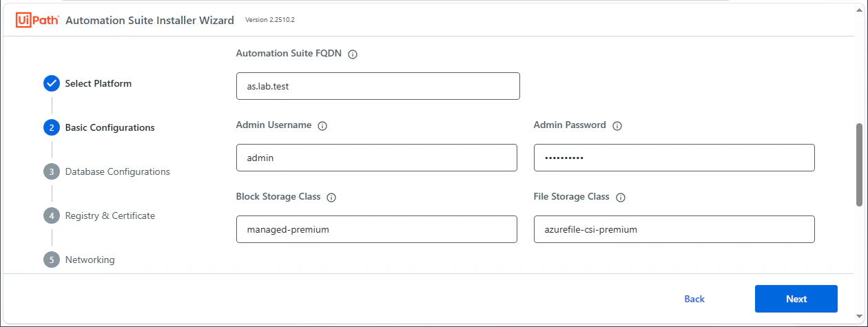Screen dimensions: 868x327
Task: Click the Admin Password label
Action: click(x=570, y=125)
